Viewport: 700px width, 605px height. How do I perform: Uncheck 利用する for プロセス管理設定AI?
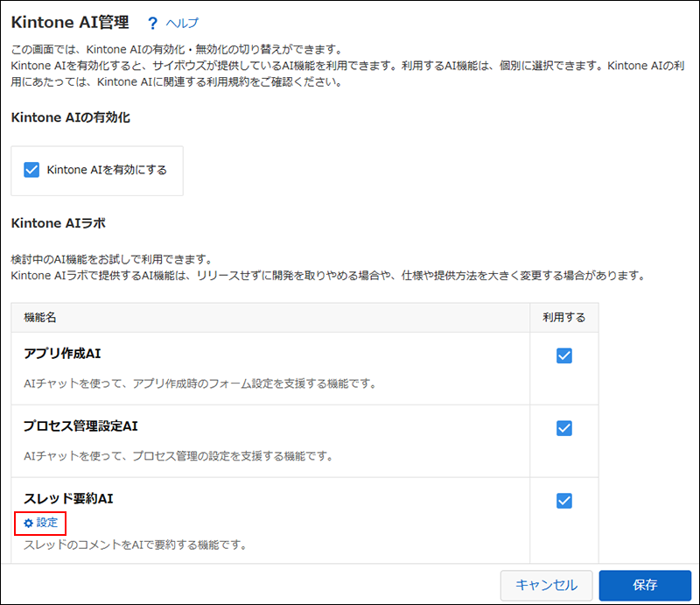563,428
